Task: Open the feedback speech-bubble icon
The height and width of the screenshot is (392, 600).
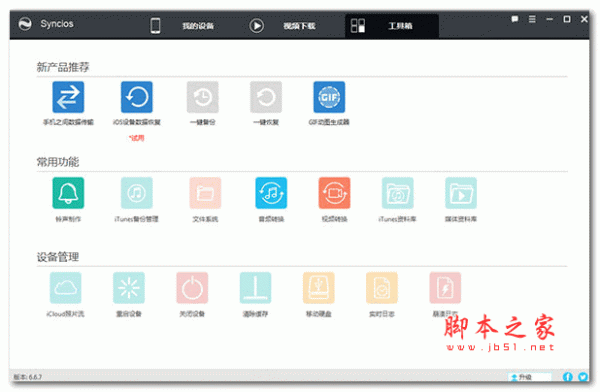Action: pyautogui.click(x=515, y=19)
